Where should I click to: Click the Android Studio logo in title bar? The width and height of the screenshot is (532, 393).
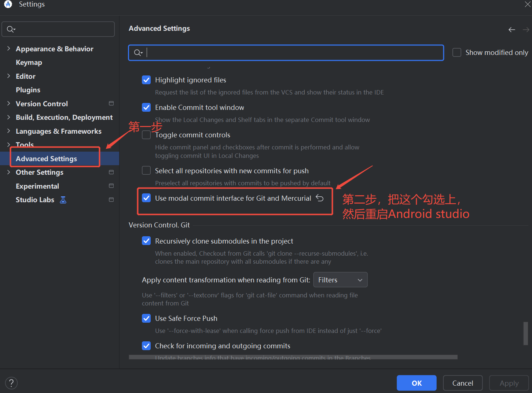click(x=8, y=4)
